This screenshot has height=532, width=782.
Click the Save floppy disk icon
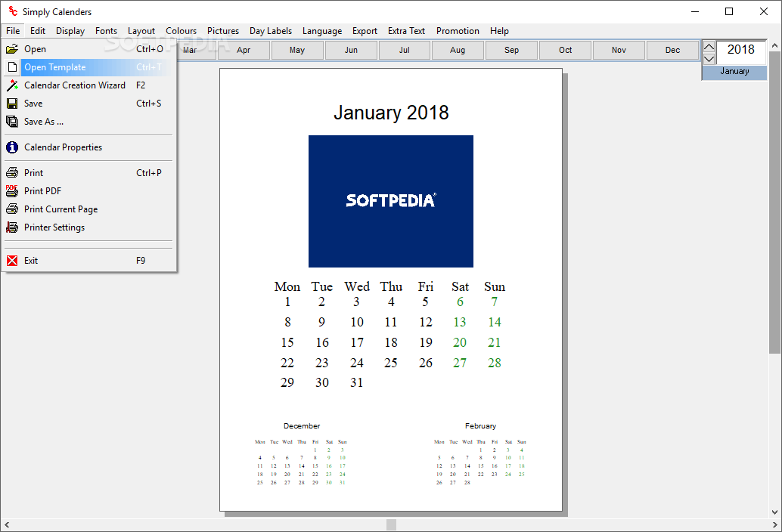pos(12,103)
